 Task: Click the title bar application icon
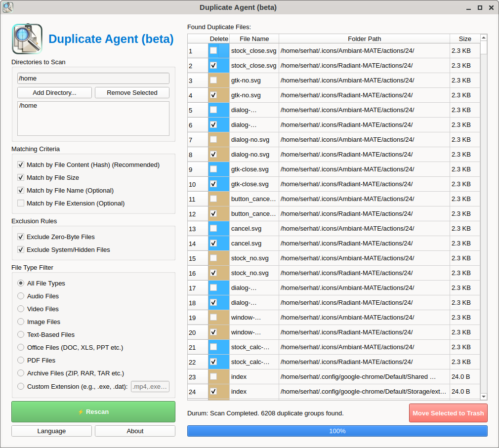click(x=8, y=7)
